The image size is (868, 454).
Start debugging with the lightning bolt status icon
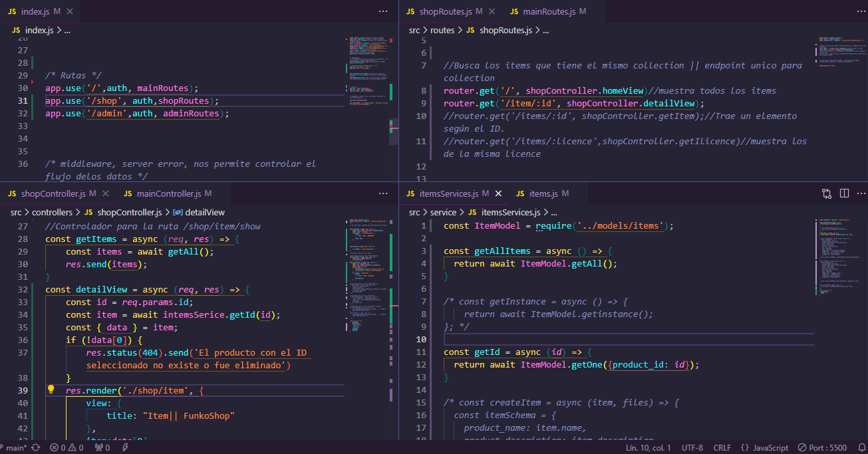[x=125, y=447]
